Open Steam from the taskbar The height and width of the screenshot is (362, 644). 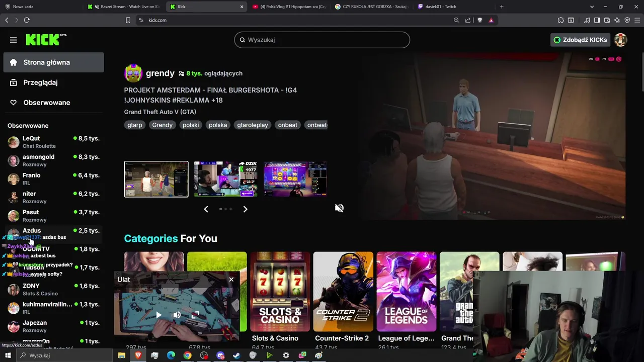click(236, 355)
